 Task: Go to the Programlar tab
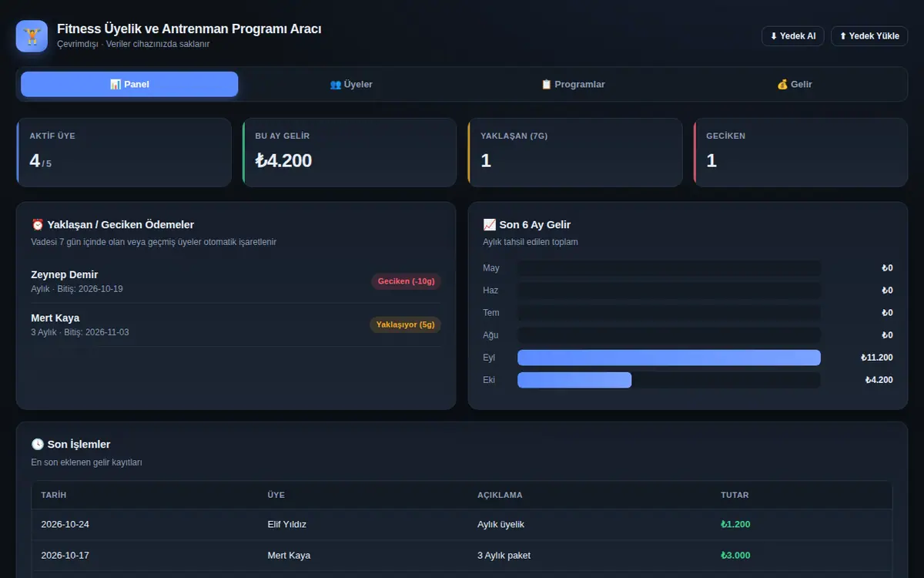[x=573, y=84]
